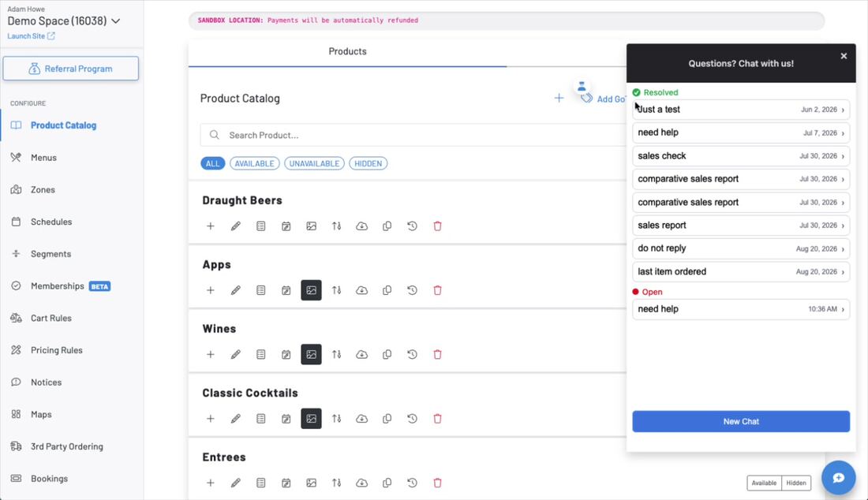Go to Bookings section
Viewport: 868px width, 500px height.
point(49,479)
